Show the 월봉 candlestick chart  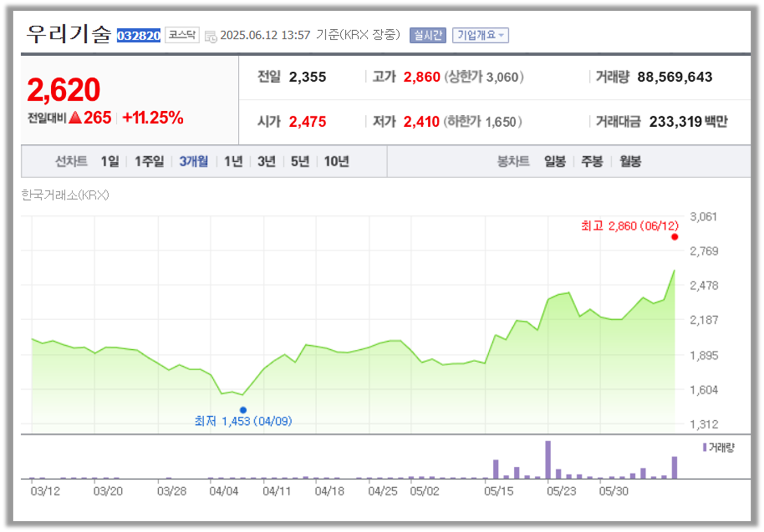[630, 161]
